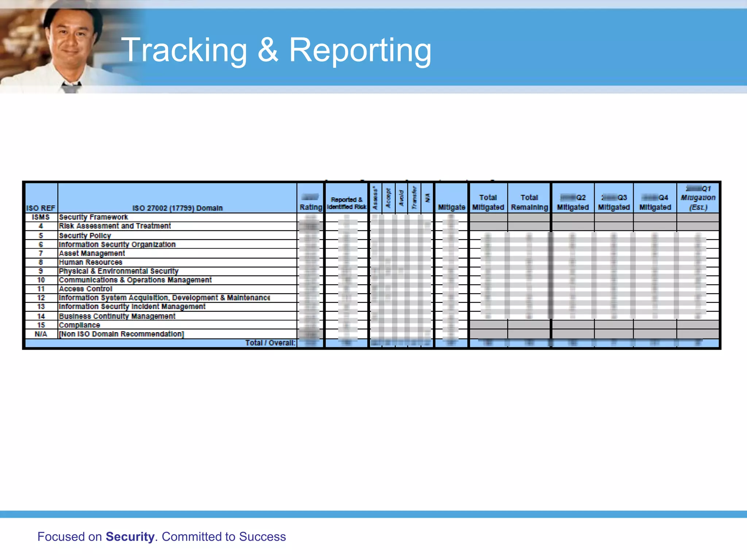Click the rotated 'Transfer' column header
Image resolution: width=747 pixels, height=560 pixels.
click(414, 198)
